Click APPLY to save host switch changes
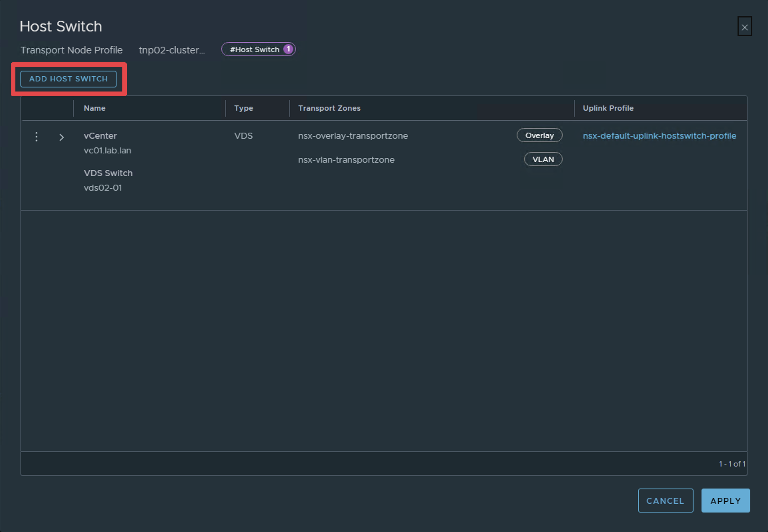 tap(725, 500)
